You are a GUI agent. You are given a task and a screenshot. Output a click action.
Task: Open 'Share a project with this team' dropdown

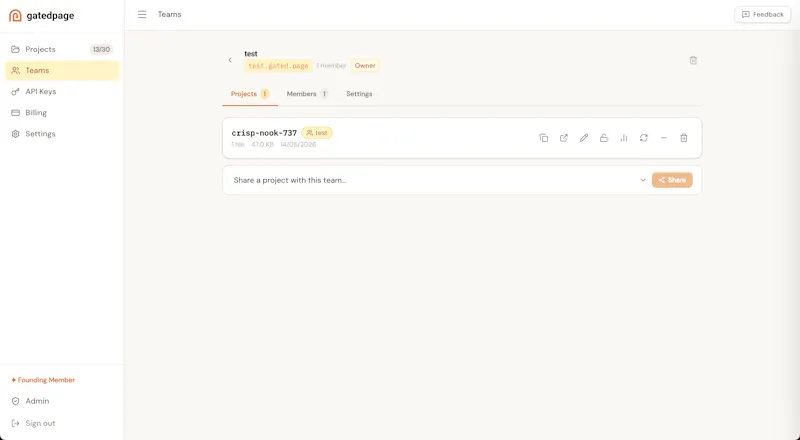click(438, 180)
